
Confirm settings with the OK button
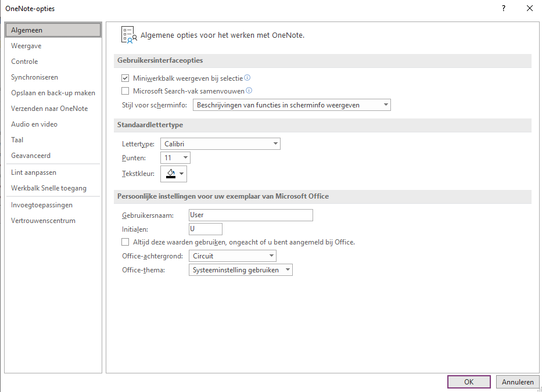(469, 382)
